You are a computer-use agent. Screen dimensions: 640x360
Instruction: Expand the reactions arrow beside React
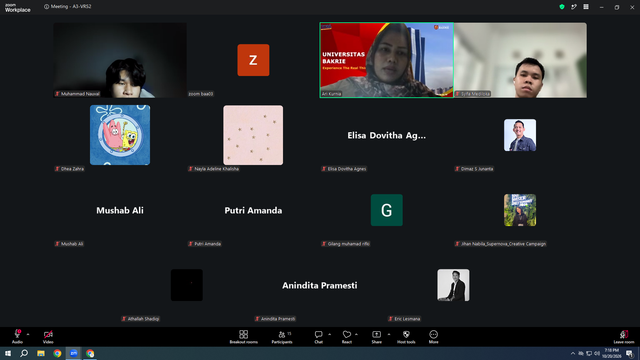pos(356,334)
